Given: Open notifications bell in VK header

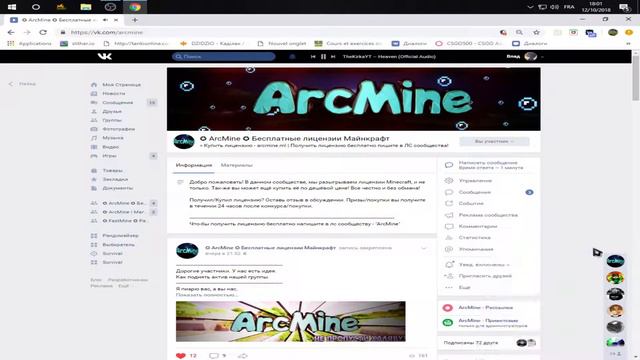Looking at the screenshot, I should [292, 56].
